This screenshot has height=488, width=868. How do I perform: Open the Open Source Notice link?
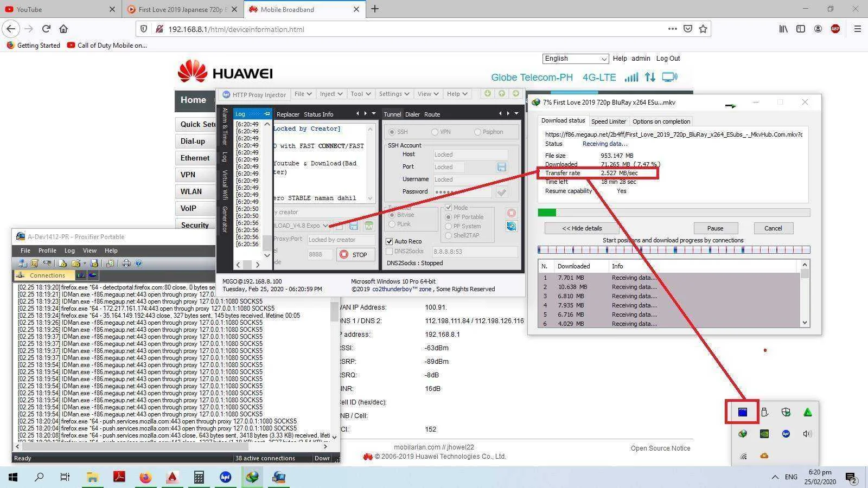pos(660,448)
